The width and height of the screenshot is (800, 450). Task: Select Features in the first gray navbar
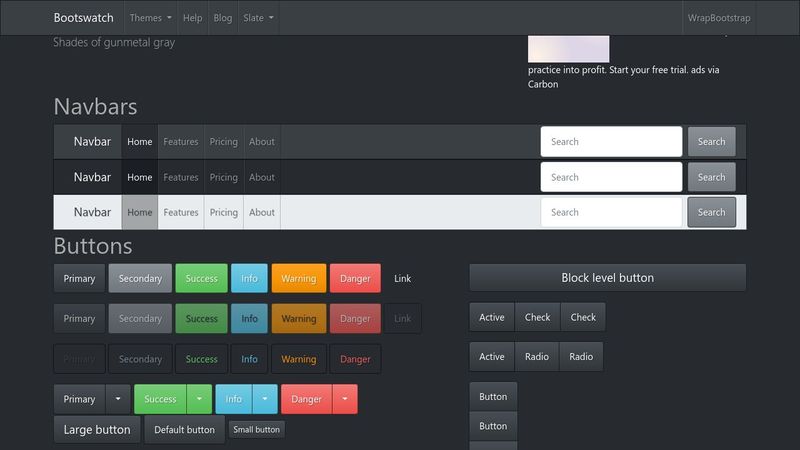pyautogui.click(x=181, y=142)
